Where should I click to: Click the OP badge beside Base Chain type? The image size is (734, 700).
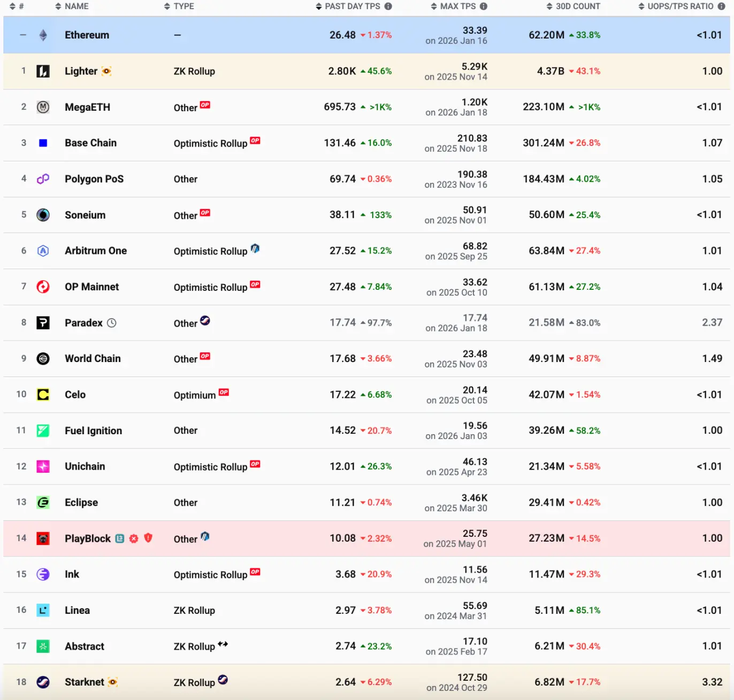[x=255, y=141]
